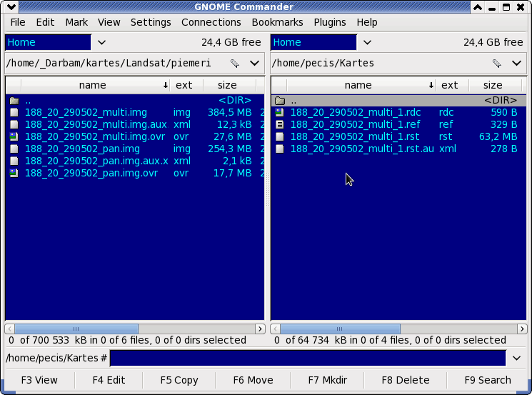
Task: Sort right panel by name column
Action: pyautogui.click(x=361, y=85)
